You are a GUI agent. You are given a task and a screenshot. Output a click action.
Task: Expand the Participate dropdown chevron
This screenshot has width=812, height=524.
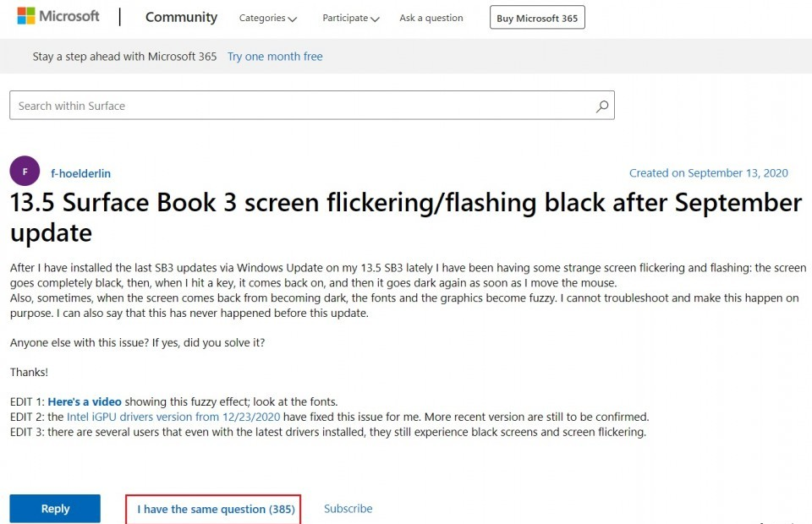pyautogui.click(x=376, y=19)
